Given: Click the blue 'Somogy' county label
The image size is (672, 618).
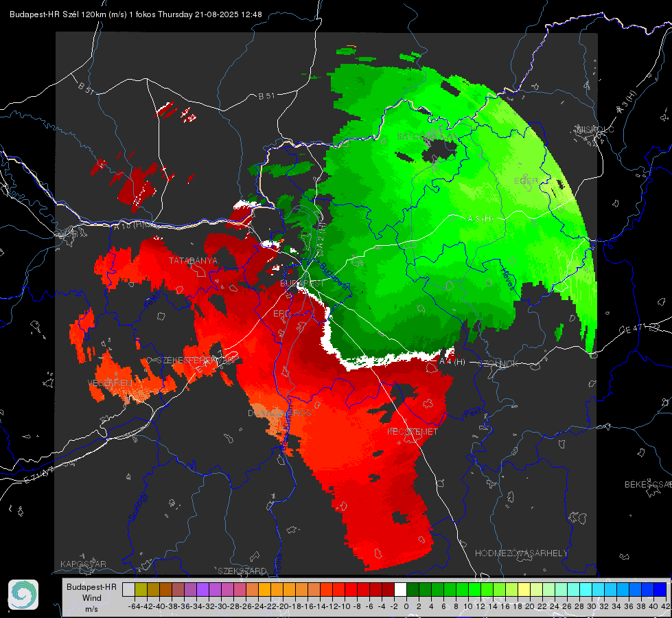Looking at the screenshot, I should pyautogui.click(x=137, y=507).
